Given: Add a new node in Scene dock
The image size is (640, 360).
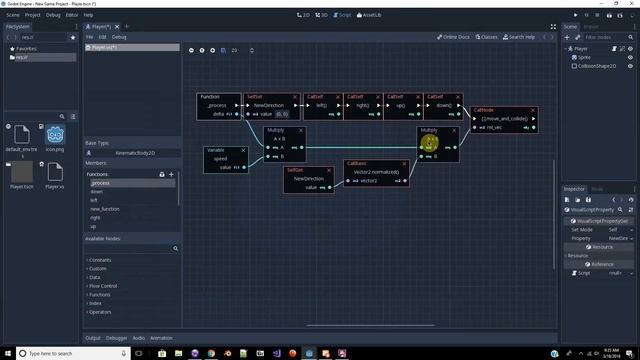Looking at the screenshot, I should 567,38.
